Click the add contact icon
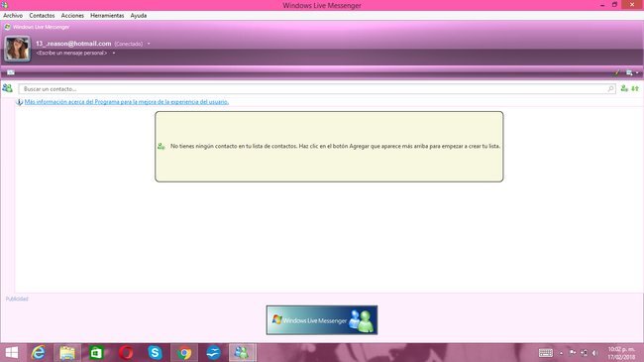644x362 pixels. pyautogui.click(x=624, y=88)
